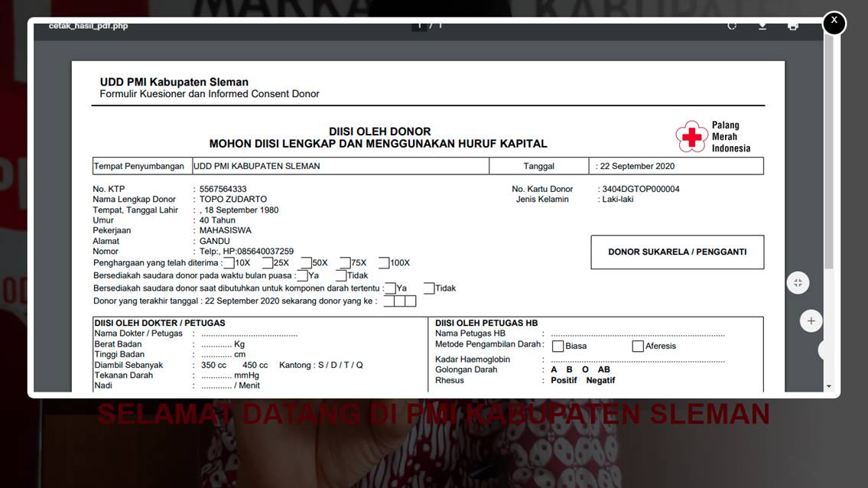Check the Aferesis method checkbox
The image size is (868, 488).
[638, 346]
